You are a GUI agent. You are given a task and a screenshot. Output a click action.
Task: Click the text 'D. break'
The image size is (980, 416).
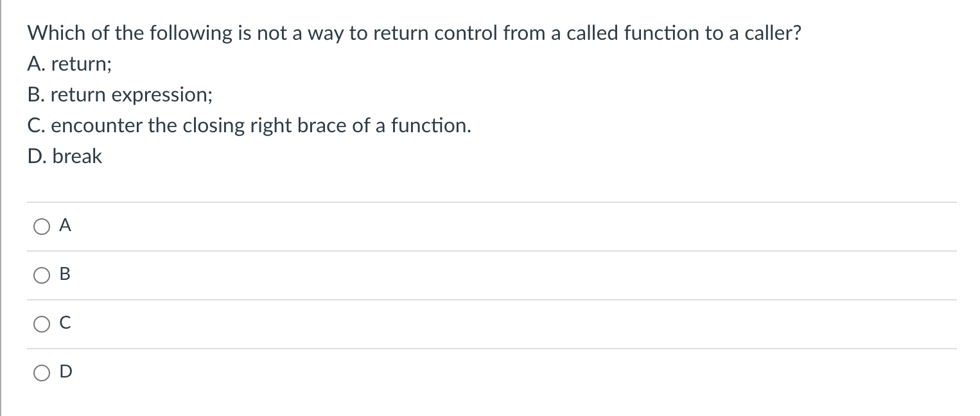[65, 156]
